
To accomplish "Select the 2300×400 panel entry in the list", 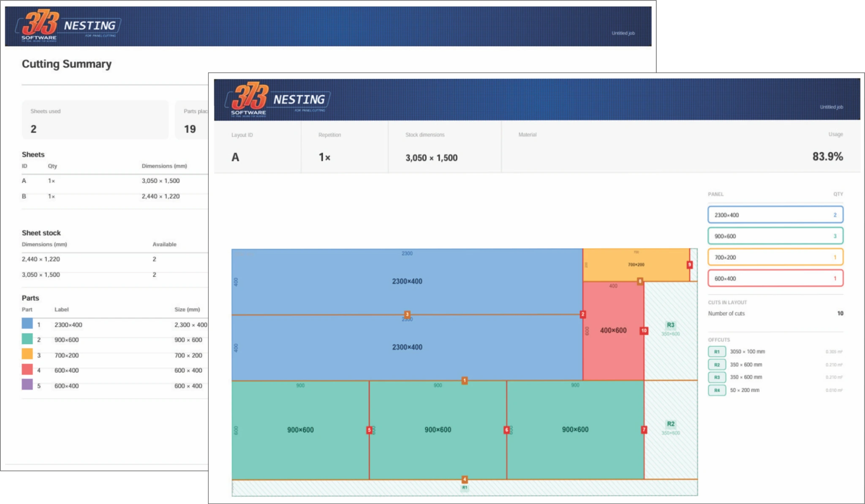I will pos(775,215).
